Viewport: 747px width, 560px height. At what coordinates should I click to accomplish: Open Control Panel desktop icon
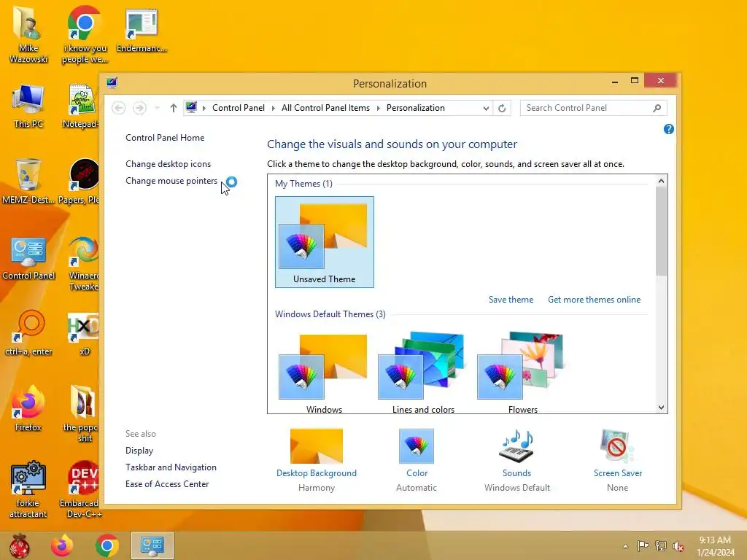click(28, 257)
